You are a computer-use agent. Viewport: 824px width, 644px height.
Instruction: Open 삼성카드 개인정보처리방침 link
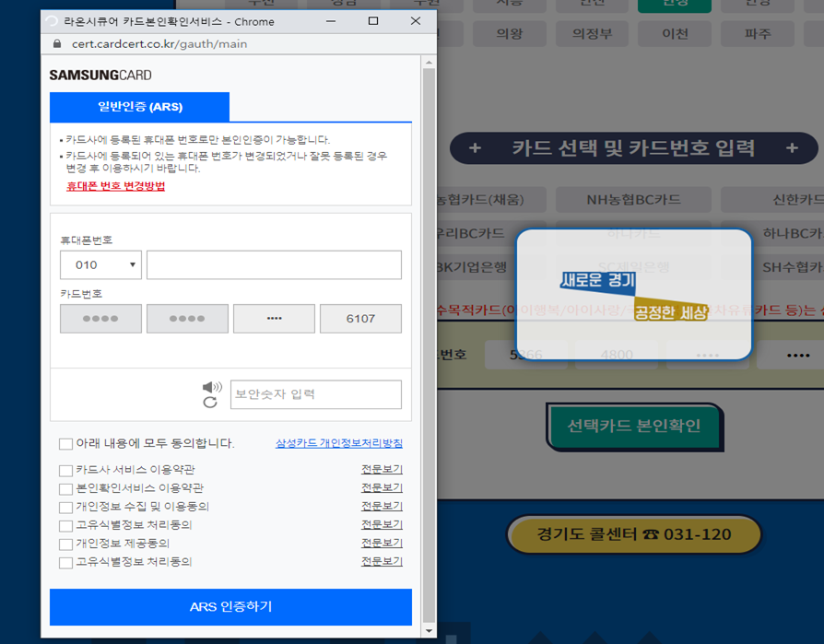point(339,443)
